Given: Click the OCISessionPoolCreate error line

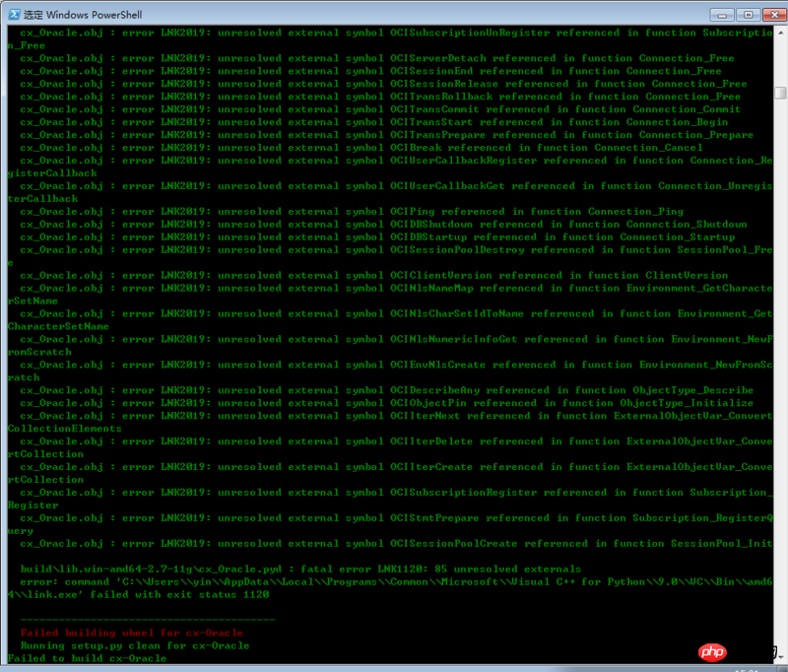Looking at the screenshot, I should coord(396,543).
